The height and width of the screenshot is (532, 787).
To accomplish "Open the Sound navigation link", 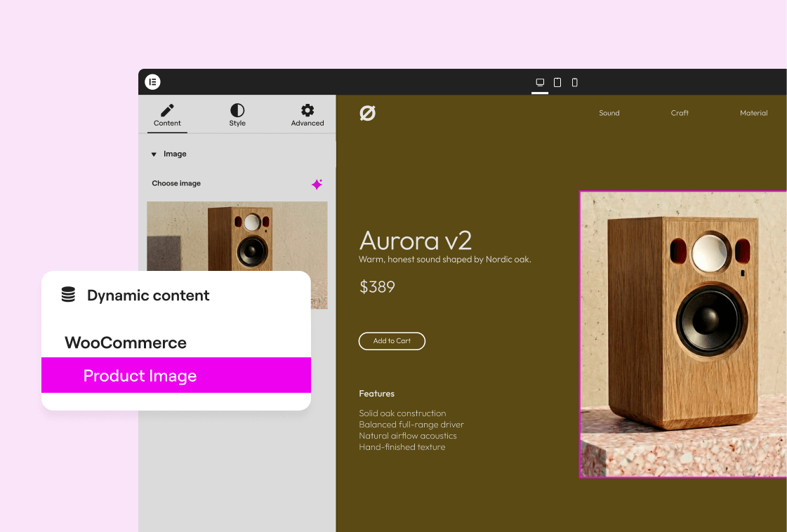I will tap(609, 113).
